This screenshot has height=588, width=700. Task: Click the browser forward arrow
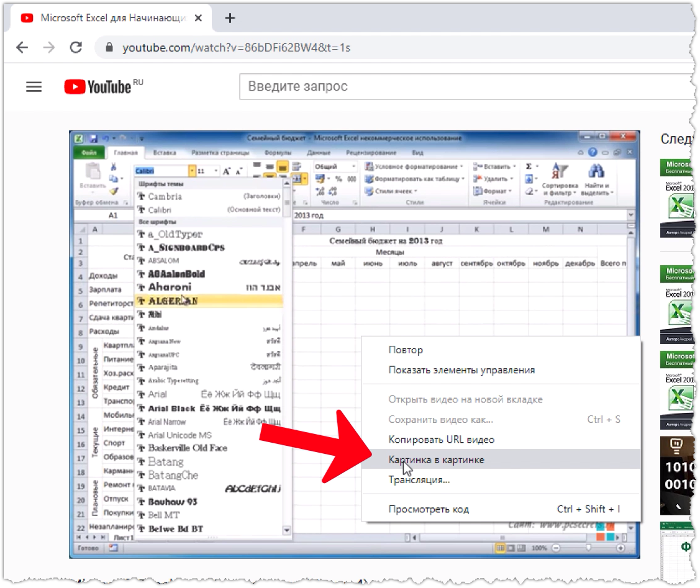click(x=48, y=47)
